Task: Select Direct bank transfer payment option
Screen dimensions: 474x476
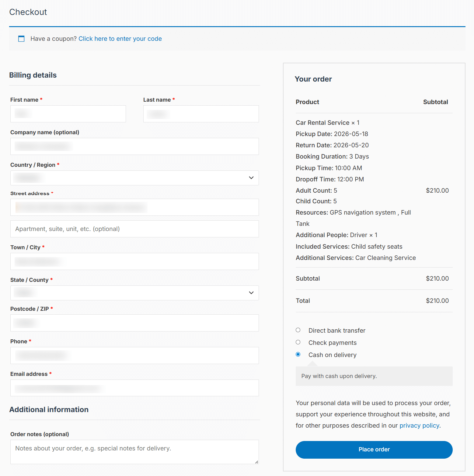Action: (x=298, y=330)
